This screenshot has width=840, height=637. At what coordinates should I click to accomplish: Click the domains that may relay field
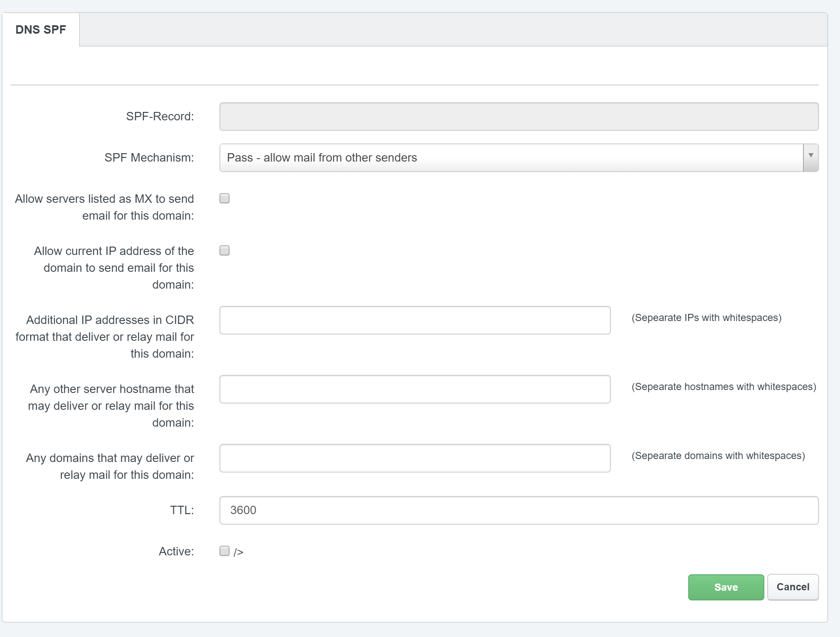click(415, 458)
